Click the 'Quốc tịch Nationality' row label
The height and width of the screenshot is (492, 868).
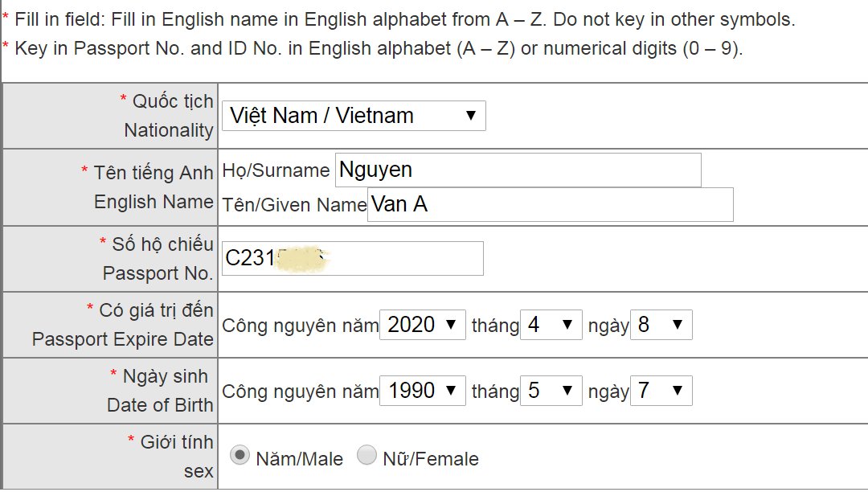coord(167,116)
